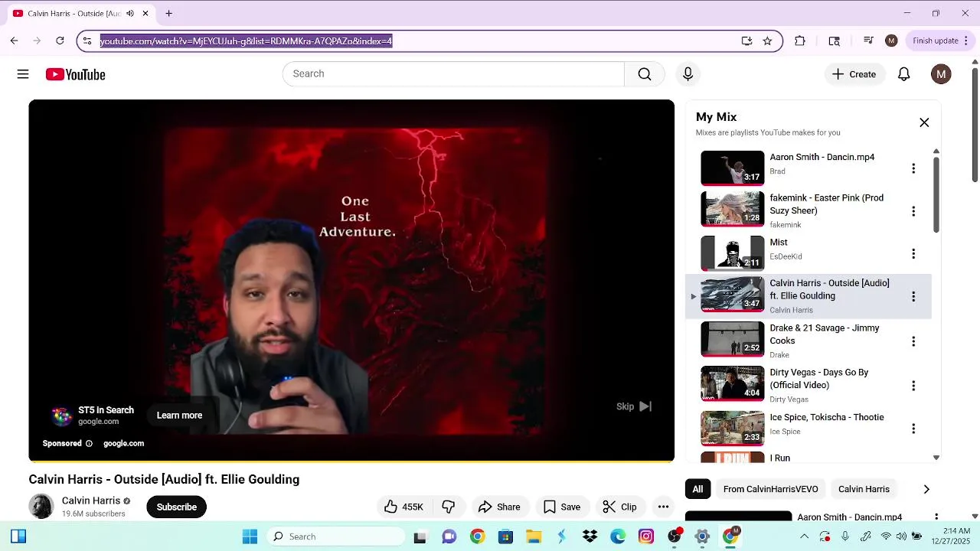Open a new browser tab
Image resolution: width=980 pixels, height=551 pixels.
click(x=168, y=14)
